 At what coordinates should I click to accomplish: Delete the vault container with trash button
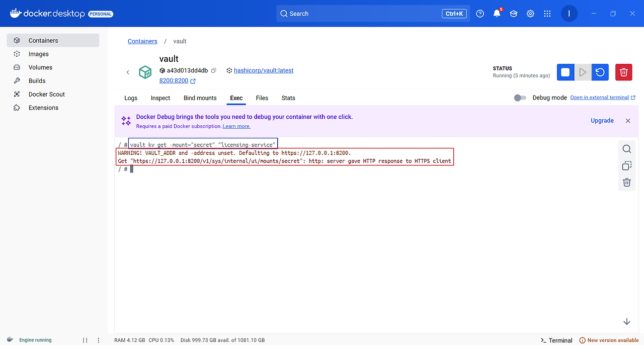tap(624, 72)
